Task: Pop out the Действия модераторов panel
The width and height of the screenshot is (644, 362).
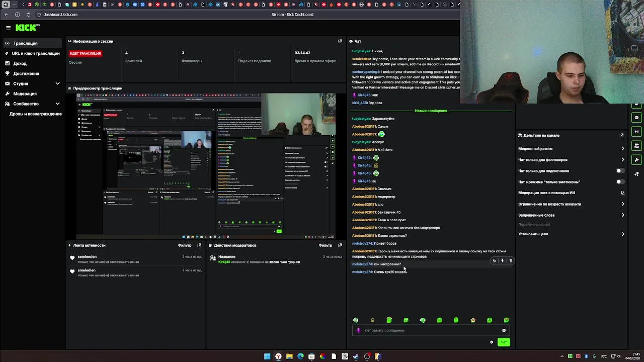Action: click(x=340, y=245)
